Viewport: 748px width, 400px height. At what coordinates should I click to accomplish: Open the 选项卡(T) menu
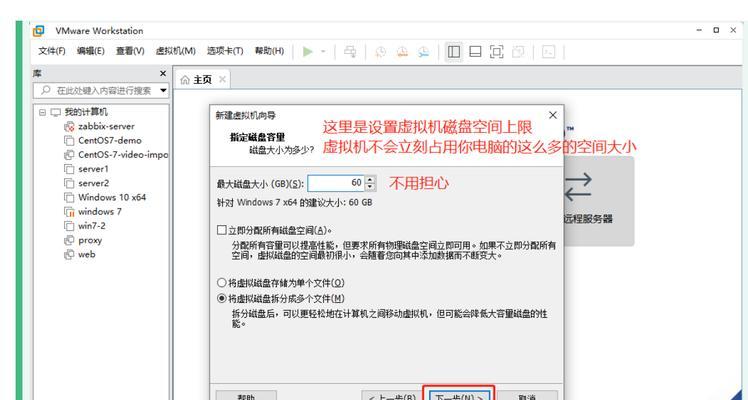click(225, 51)
